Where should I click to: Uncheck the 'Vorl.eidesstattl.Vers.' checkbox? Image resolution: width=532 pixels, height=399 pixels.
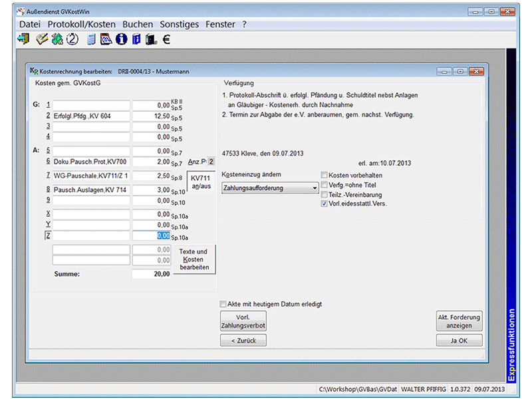coord(325,203)
